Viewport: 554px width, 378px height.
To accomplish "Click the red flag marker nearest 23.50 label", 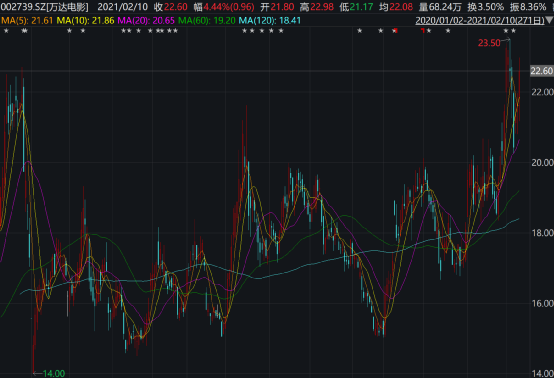I will pos(423,31).
